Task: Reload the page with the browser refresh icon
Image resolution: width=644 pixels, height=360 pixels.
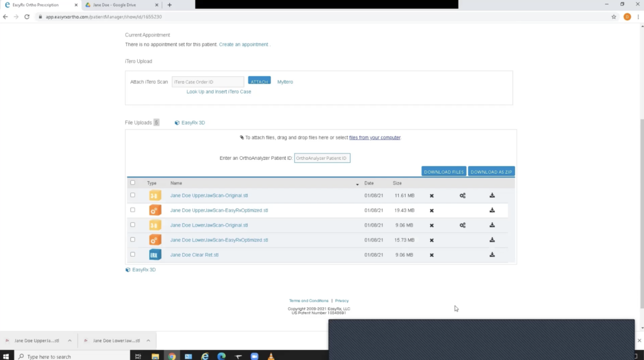Action: tap(27, 17)
